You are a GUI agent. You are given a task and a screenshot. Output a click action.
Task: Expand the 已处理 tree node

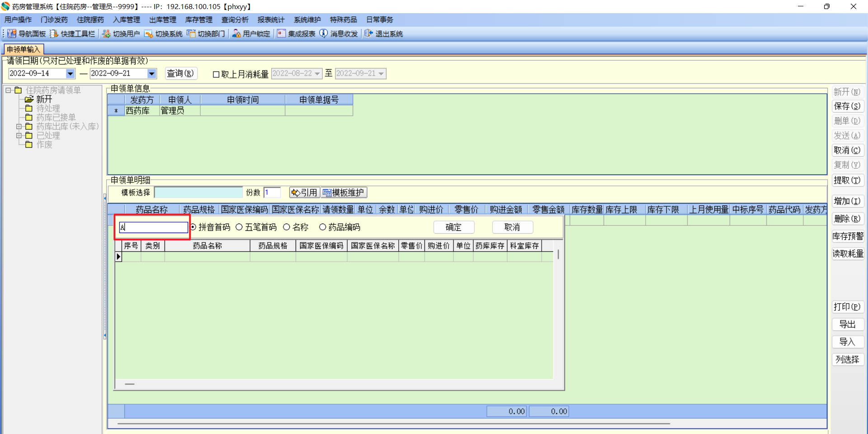pos(19,135)
